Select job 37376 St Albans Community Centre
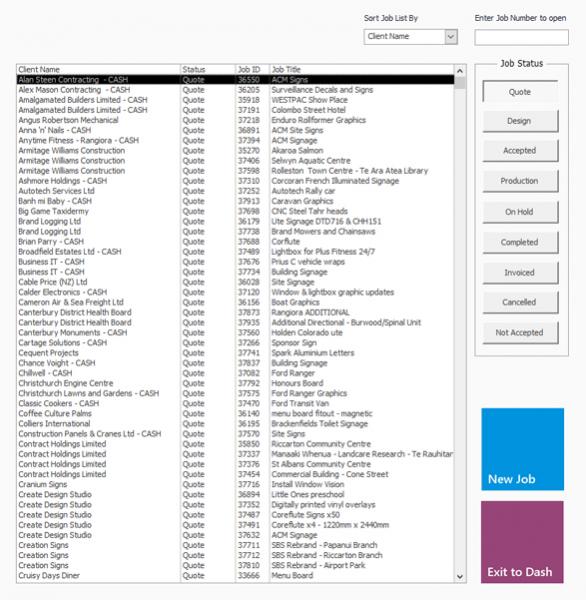 235,464
